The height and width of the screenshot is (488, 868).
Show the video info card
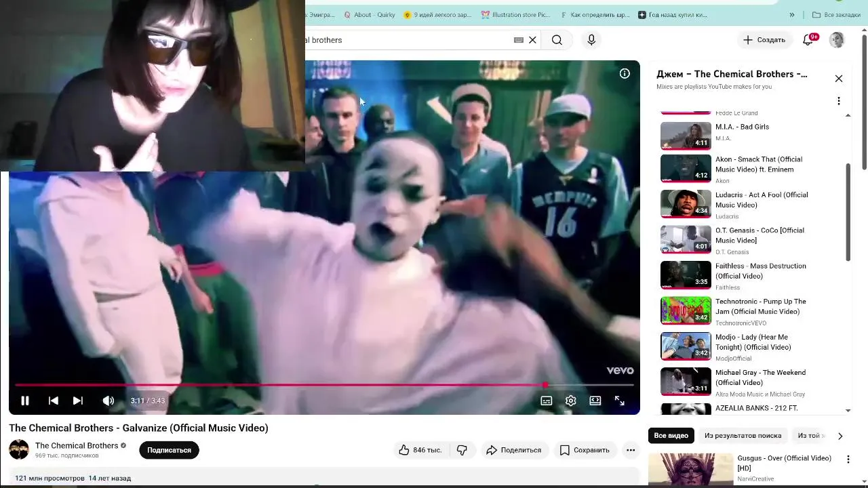[x=625, y=73]
